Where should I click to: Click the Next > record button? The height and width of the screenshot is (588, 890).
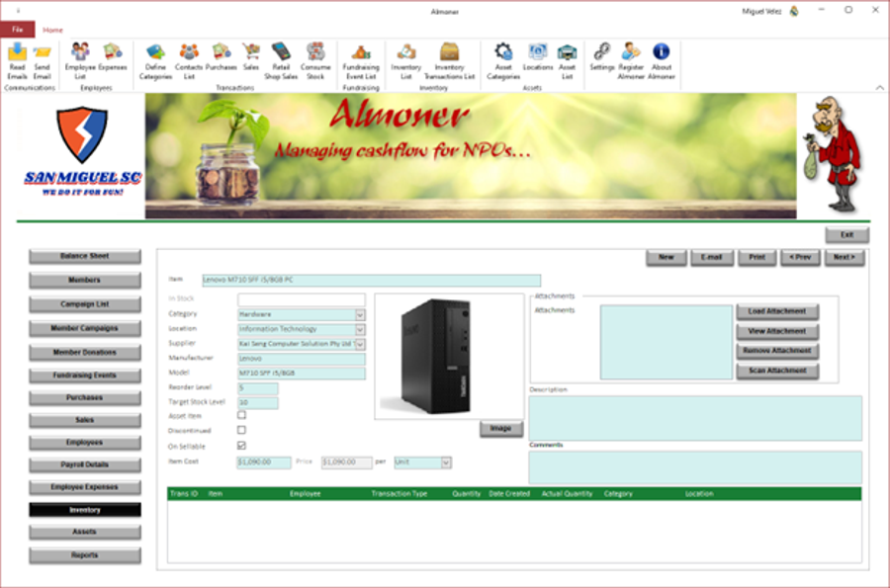[845, 257]
